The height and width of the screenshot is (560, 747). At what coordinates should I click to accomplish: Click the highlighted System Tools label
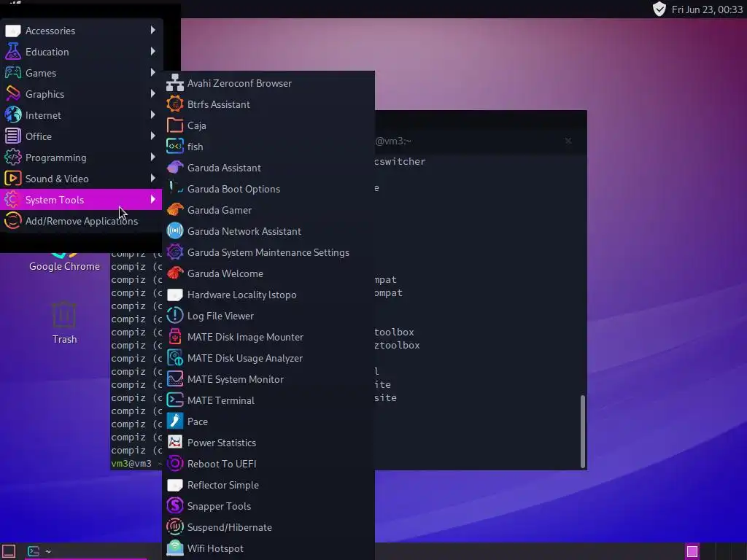[54, 200]
